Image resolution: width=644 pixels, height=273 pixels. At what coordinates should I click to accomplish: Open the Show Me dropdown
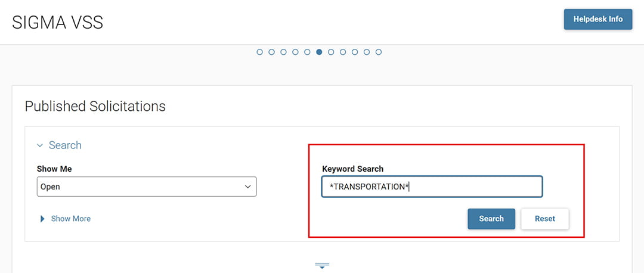click(147, 187)
